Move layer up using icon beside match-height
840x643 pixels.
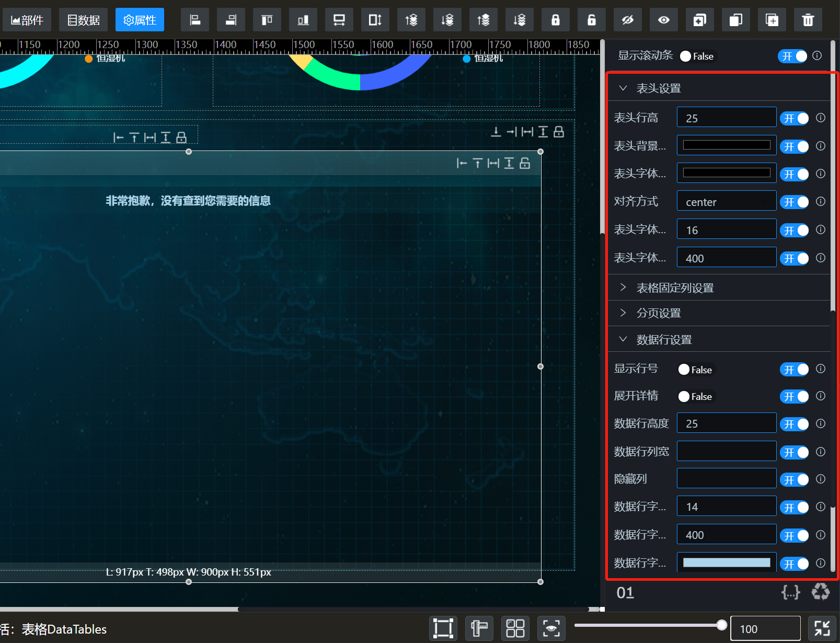(411, 20)
